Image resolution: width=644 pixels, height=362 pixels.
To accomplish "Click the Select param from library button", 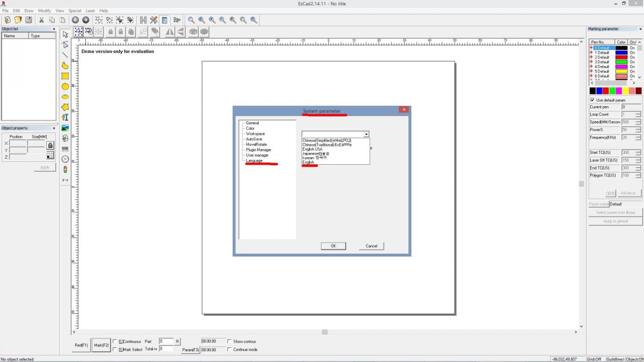I will click(x=616, y=212).
